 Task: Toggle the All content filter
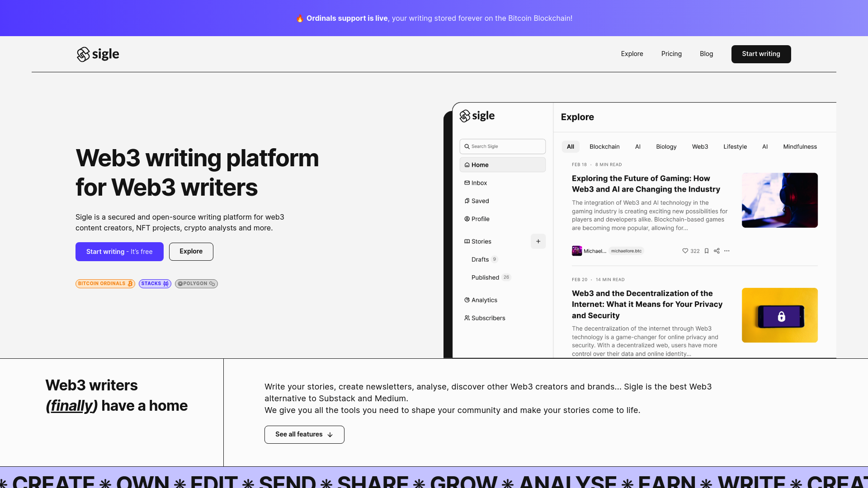point(570,146)
